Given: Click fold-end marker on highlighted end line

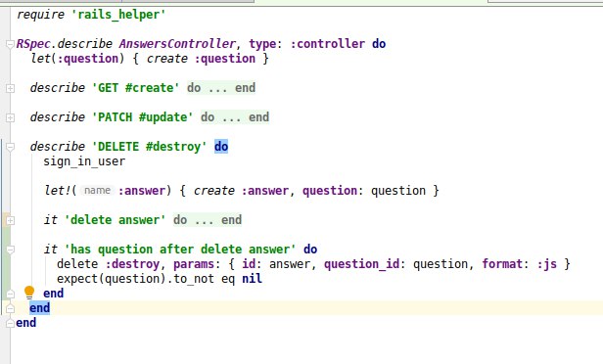Looking at the screenshot, I should (11, 308).
